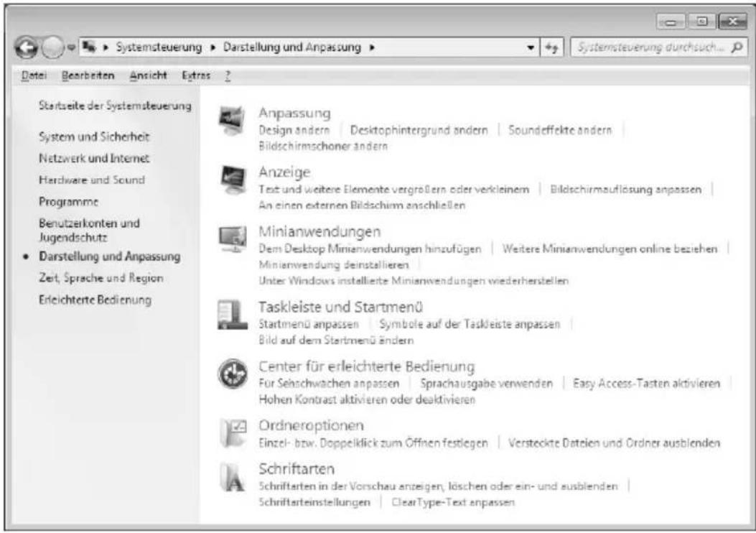Screen dimensions: 756x533
Task: Open the Minianwendungen heading
Action: (319, 231)
